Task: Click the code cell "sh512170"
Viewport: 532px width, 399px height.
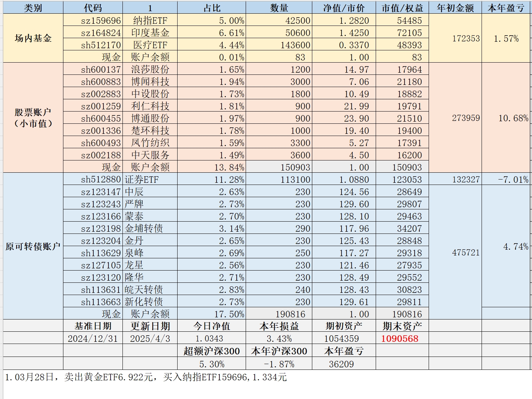Action: click(93, 45)
